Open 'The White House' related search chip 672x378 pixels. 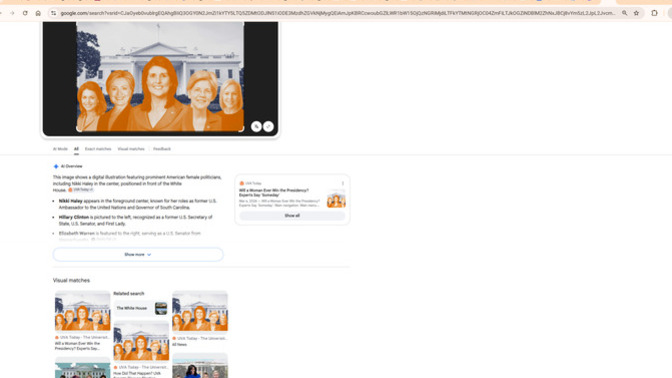click(x=141, y=308)
